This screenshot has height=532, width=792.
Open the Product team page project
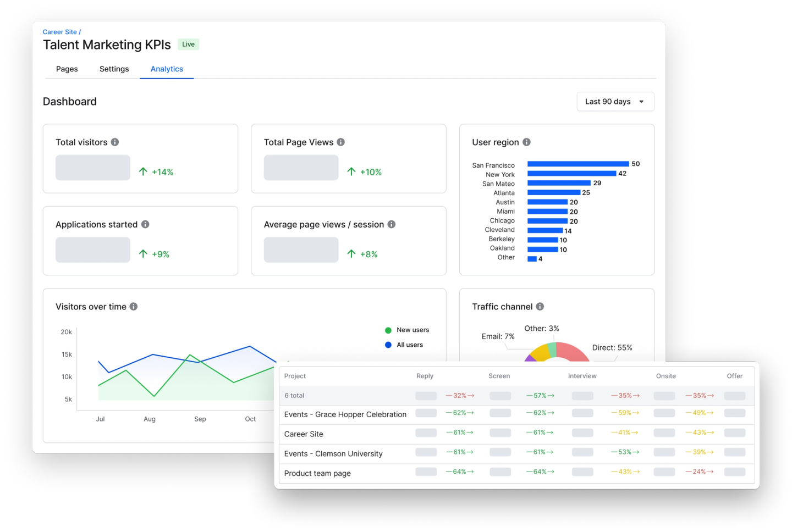317,473
